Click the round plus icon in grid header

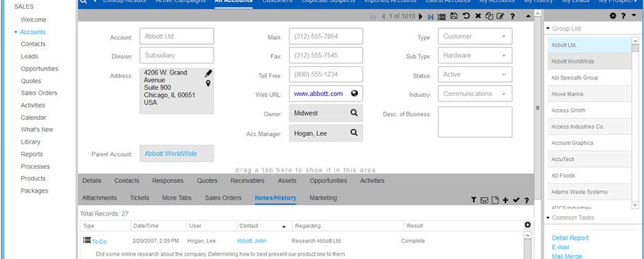coord(527,225)
